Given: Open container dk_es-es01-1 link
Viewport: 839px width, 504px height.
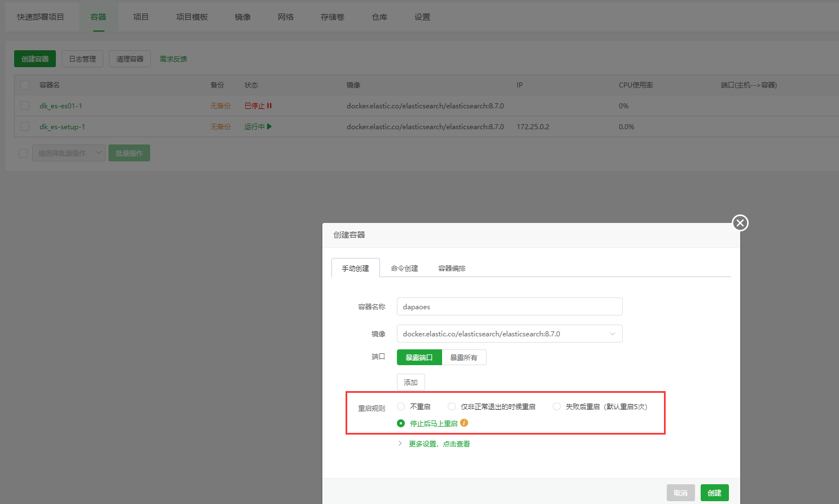Looking at the screenshot, I should [61, 106].
